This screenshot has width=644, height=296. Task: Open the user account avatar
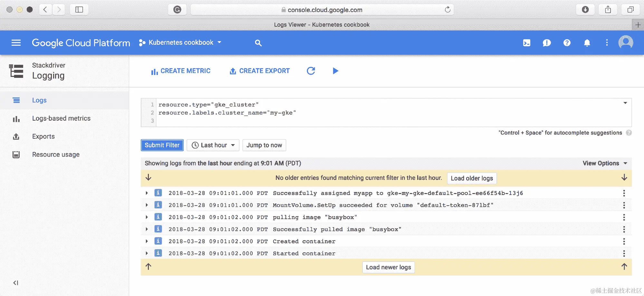click(x=626, y=42)
